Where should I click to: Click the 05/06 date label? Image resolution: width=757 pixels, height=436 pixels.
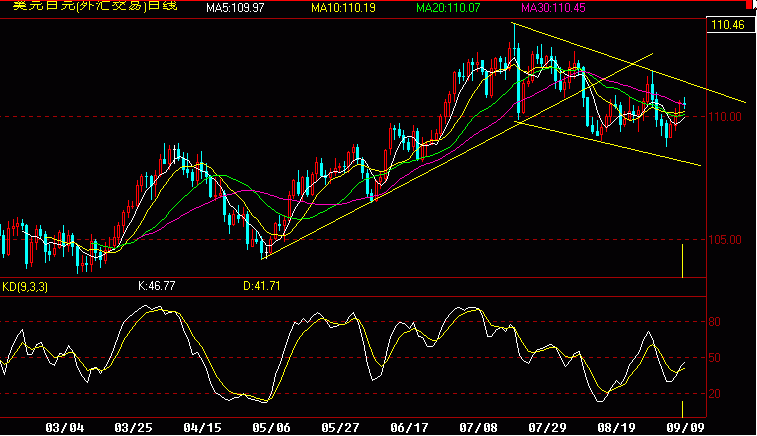[271, 427]
